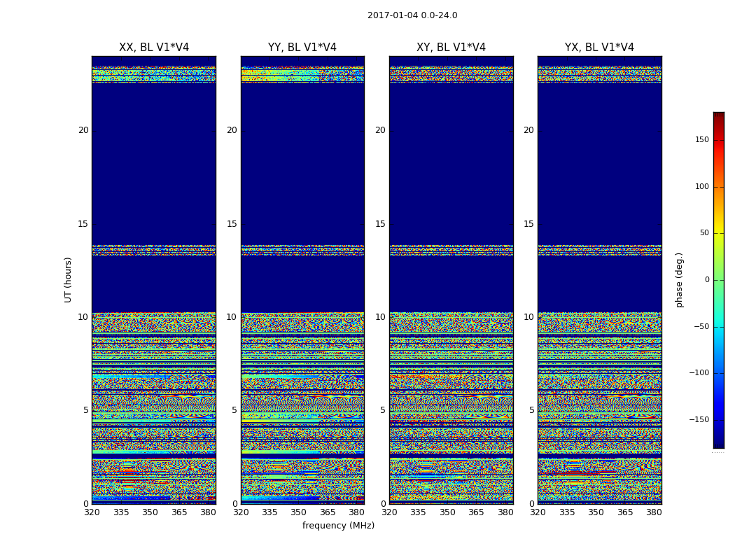Click y-tick 5 of the XY panel
The height and width of the screenshot is (560, 735).
(382, 410)
